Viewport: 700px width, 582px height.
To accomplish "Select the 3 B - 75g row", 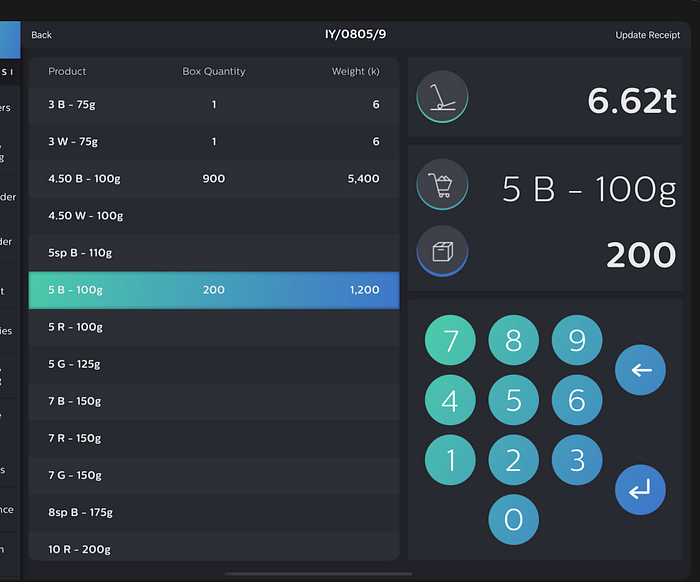I will click(x=214, y=104).
